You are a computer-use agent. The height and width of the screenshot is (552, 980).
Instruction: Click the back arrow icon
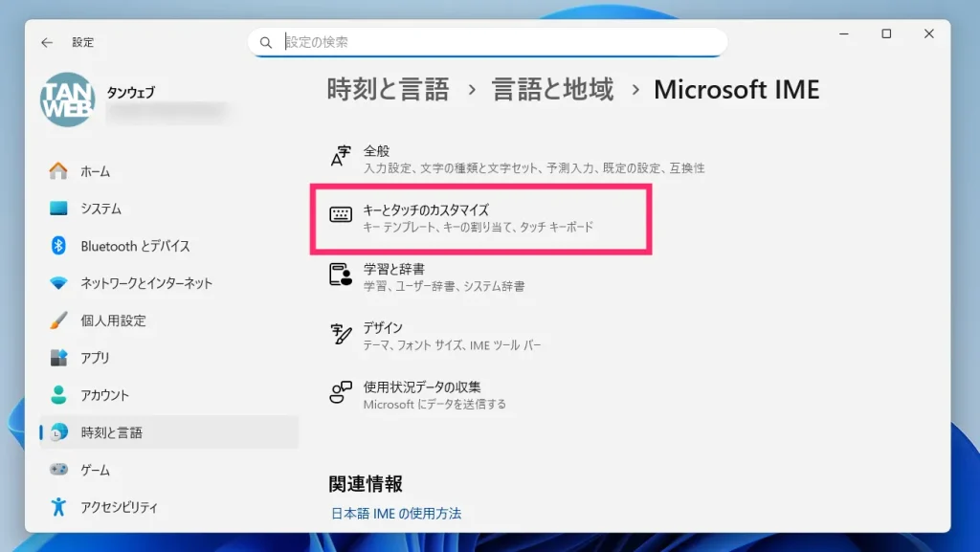coord(47,42)
